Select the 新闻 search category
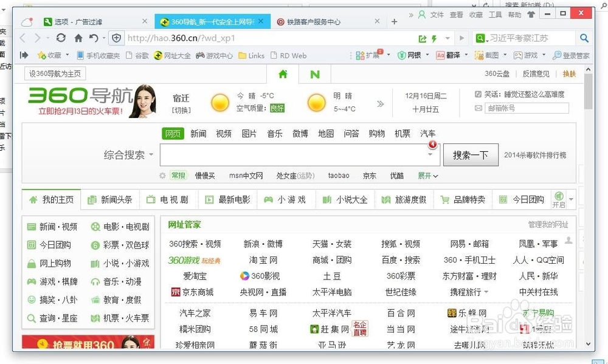Screen dimensions: 608x364 (x=198, y=134)
